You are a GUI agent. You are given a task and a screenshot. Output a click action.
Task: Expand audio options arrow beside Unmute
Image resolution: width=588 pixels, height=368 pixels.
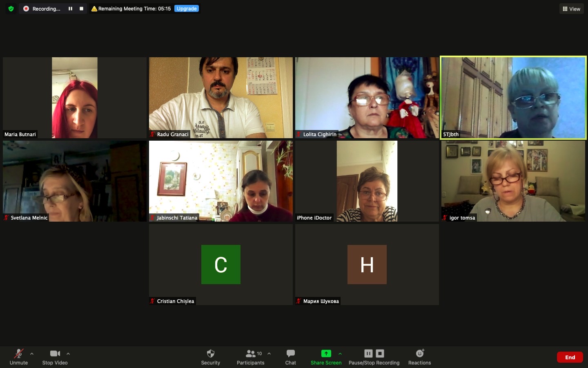click(32, 354)
